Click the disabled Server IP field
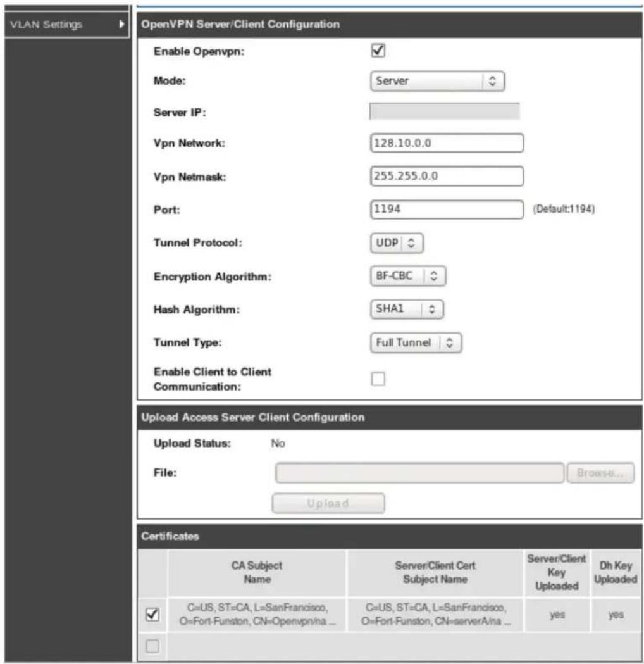Viewport: 644px width, 664px height. pyautogui.click(x=444, y=111)
